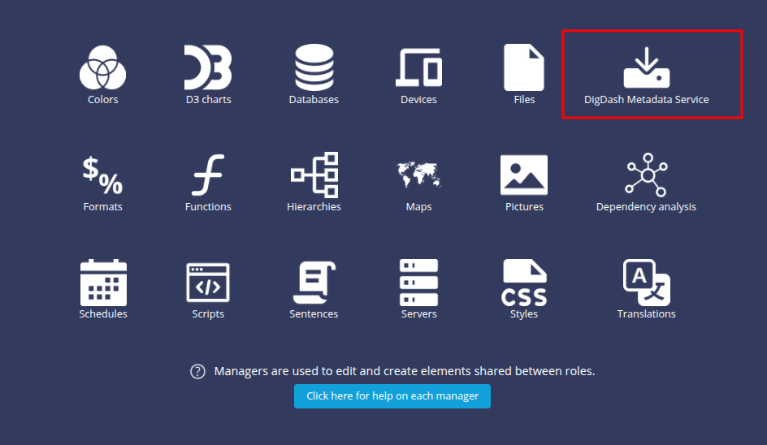Open the Pictures manager

tap(524, 176)
